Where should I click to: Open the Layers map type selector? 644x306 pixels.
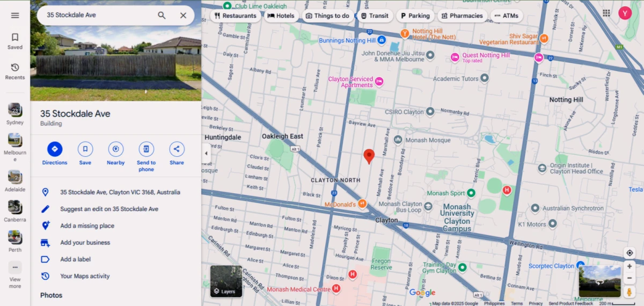226,281
